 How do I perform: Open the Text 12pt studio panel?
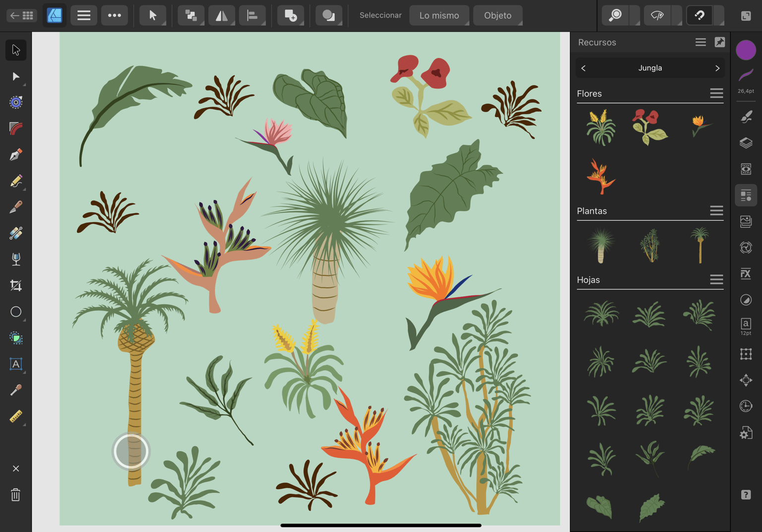pos(746,327)
